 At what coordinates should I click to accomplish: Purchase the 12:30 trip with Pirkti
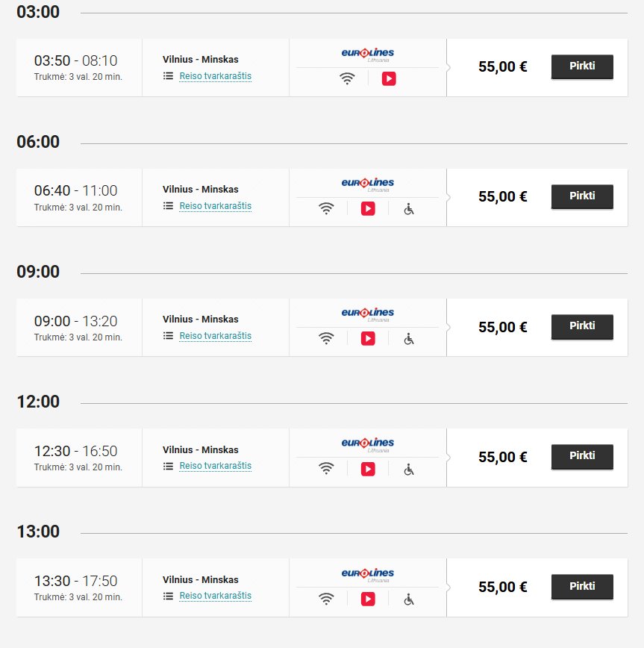tap(582, 456)
